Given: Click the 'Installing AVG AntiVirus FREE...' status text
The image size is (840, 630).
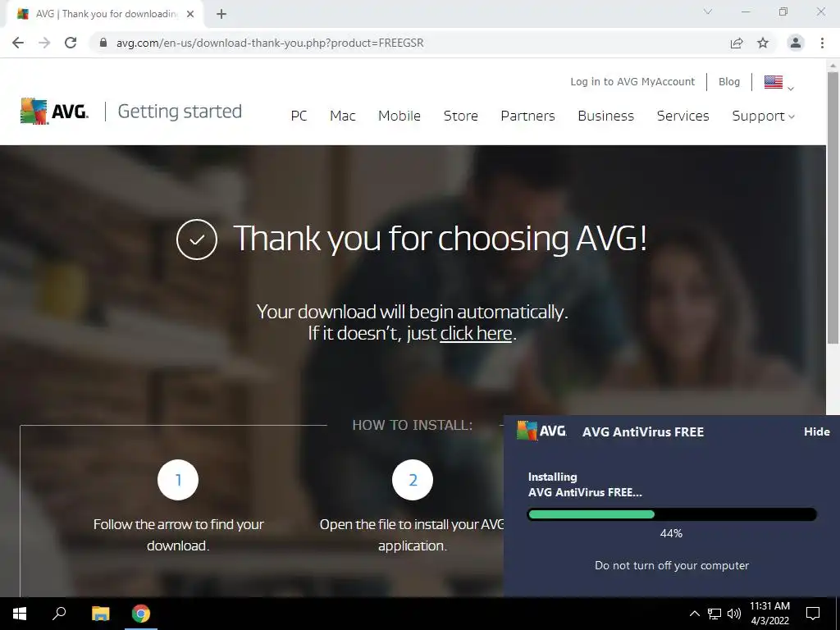Looking at the screenshot, I should pyautogui.click(x=584, y=485).
